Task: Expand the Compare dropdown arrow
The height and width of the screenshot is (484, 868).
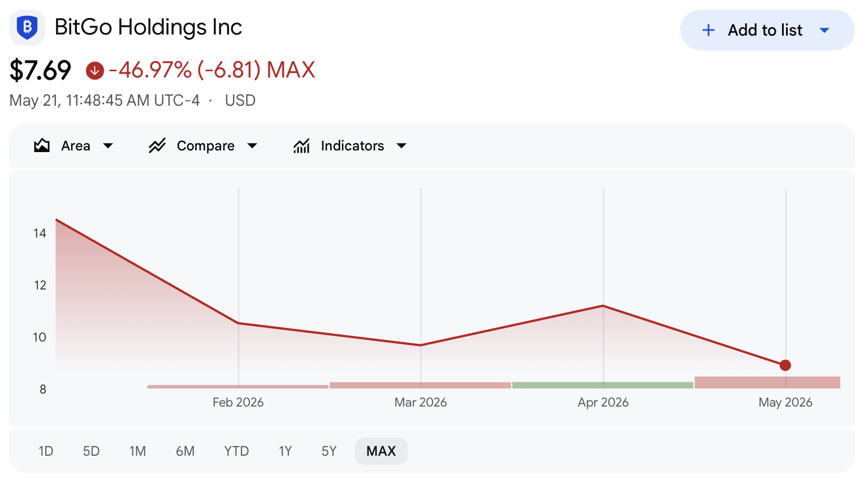Action: (x=252, y=146)
